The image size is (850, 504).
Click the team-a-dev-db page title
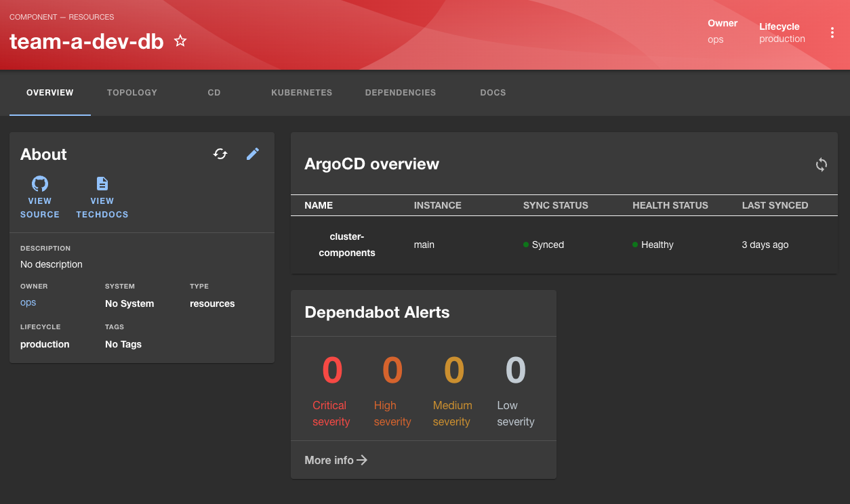point(87,41)
